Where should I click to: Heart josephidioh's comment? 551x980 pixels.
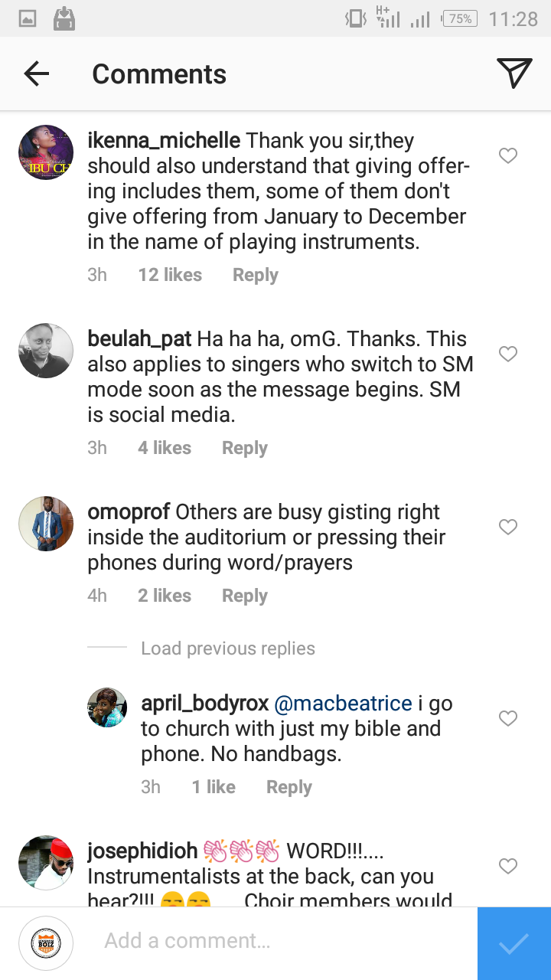click(508, 866)
